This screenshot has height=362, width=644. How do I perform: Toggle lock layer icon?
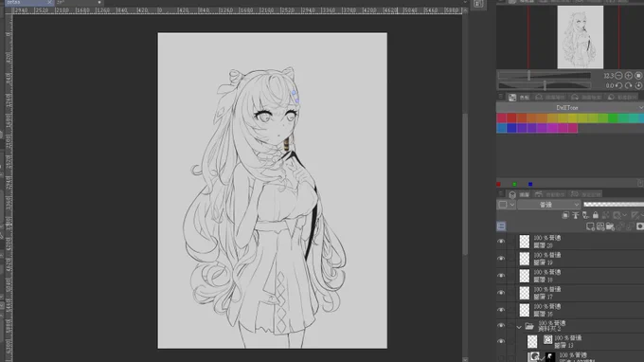click(596, 215)
